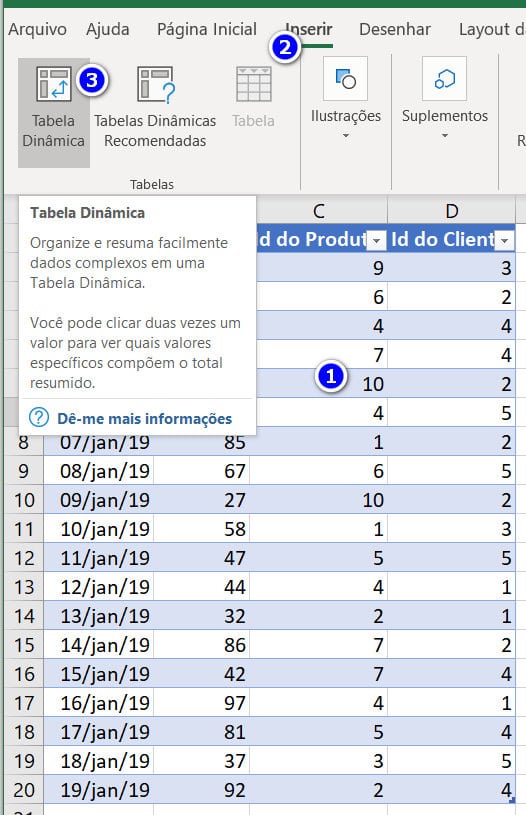Select row header 16
This screenshot has width=526, height=815.
(24, 674)
